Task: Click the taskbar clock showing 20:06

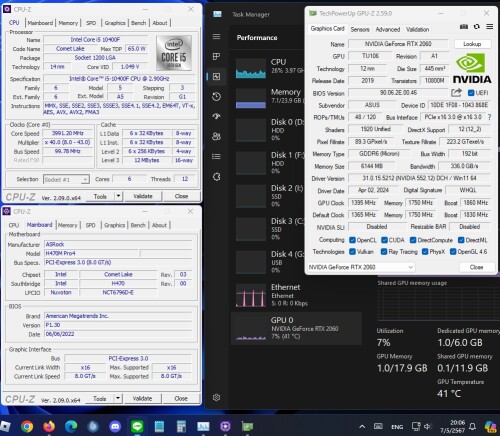Action: coord(452,426)
